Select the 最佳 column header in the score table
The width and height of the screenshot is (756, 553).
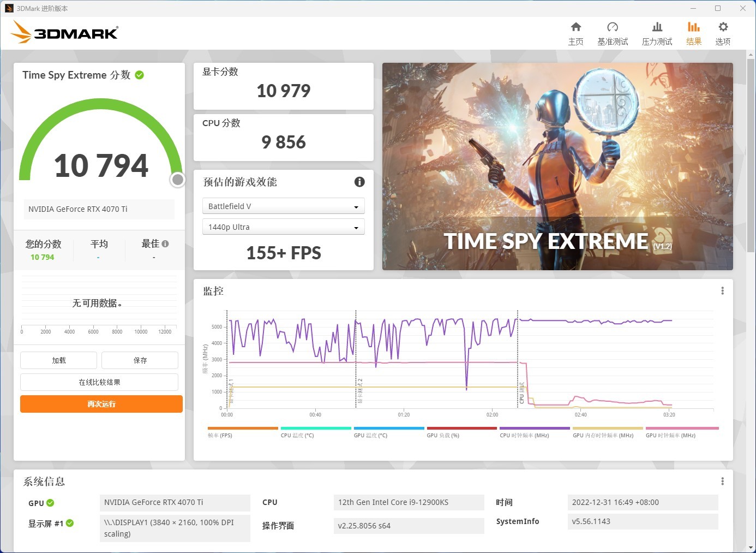pyautogui.click(x=151, y=243)
